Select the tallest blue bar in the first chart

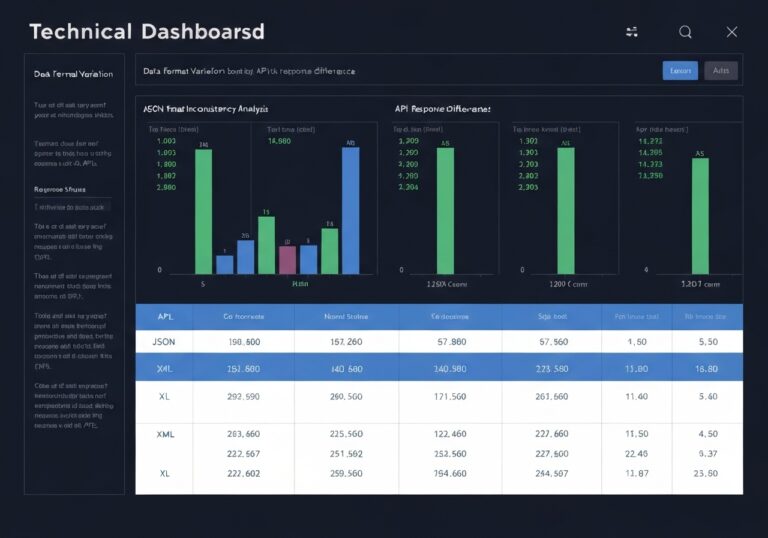coord(350,210)
